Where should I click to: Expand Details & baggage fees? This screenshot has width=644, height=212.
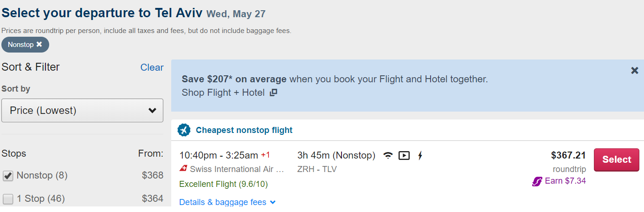223,202
